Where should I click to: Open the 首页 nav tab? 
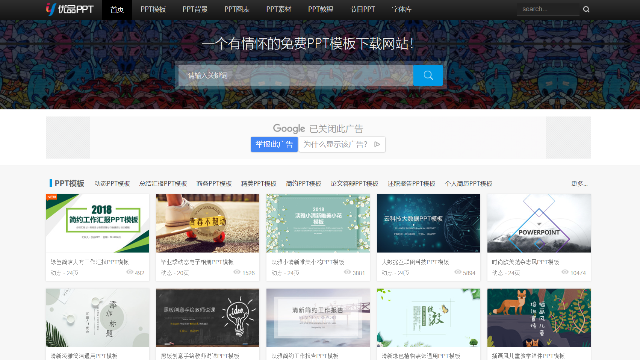[x=117, y=9]
